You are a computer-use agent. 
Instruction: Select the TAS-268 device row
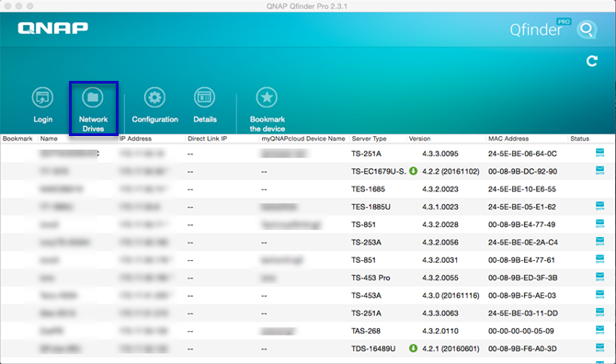(308, 331)
